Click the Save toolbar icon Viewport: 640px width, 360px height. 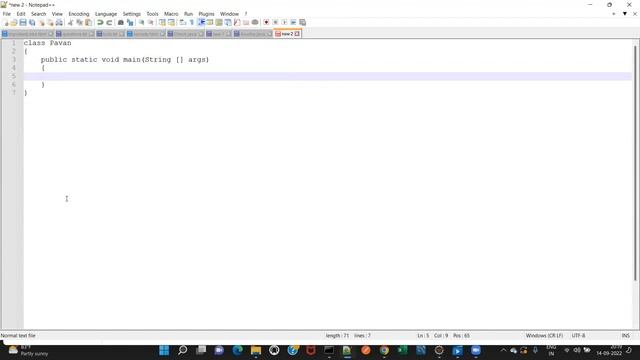pos(23,22)
